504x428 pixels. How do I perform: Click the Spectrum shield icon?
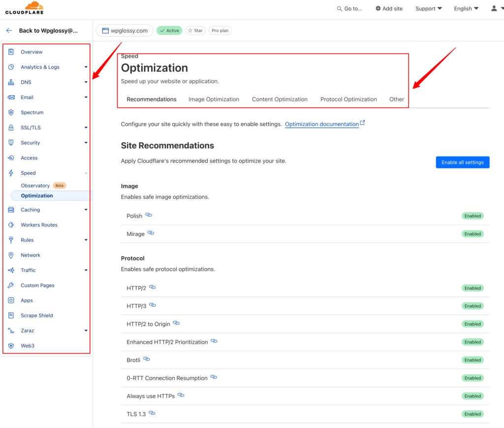point(11,112)
